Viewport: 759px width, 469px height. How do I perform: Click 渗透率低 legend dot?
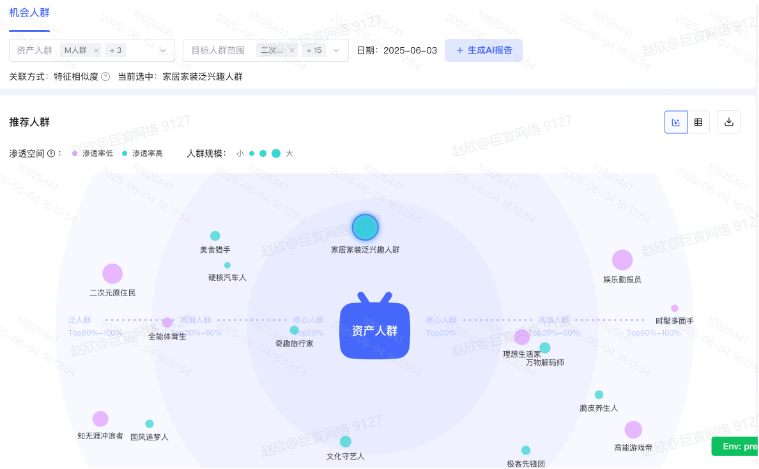point(75,153)
